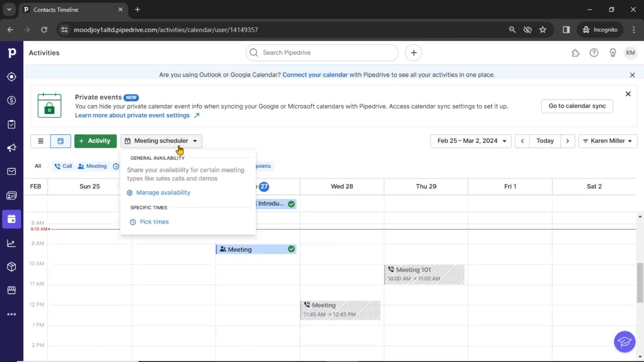644x362 pixels.
Task: Jump to Today in calendar
Action: click(545, 141)
